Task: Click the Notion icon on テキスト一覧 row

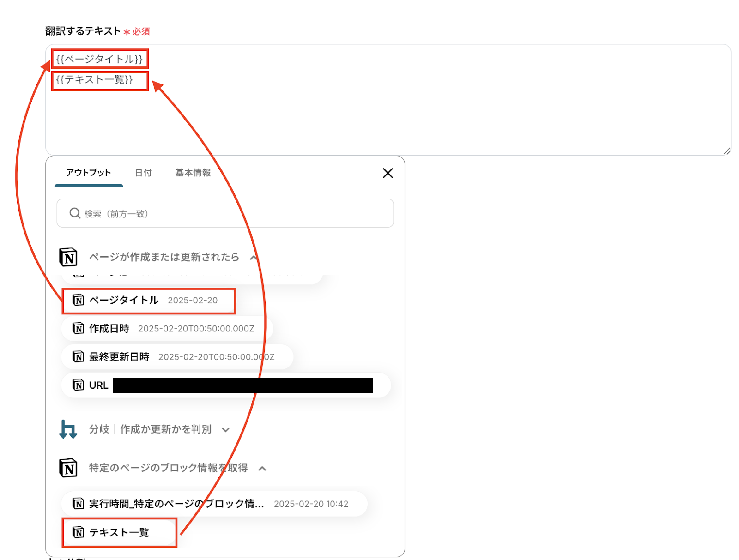Action: click(78, 533)
